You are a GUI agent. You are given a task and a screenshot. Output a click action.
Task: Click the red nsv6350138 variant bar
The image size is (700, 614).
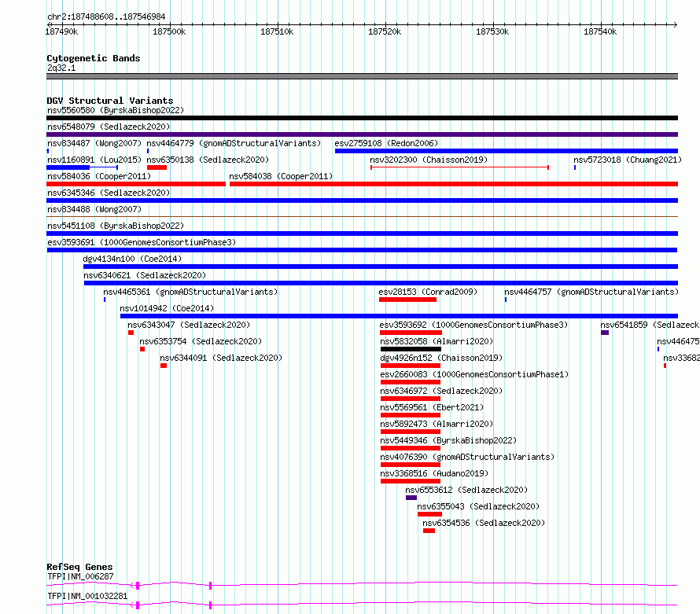157,167
